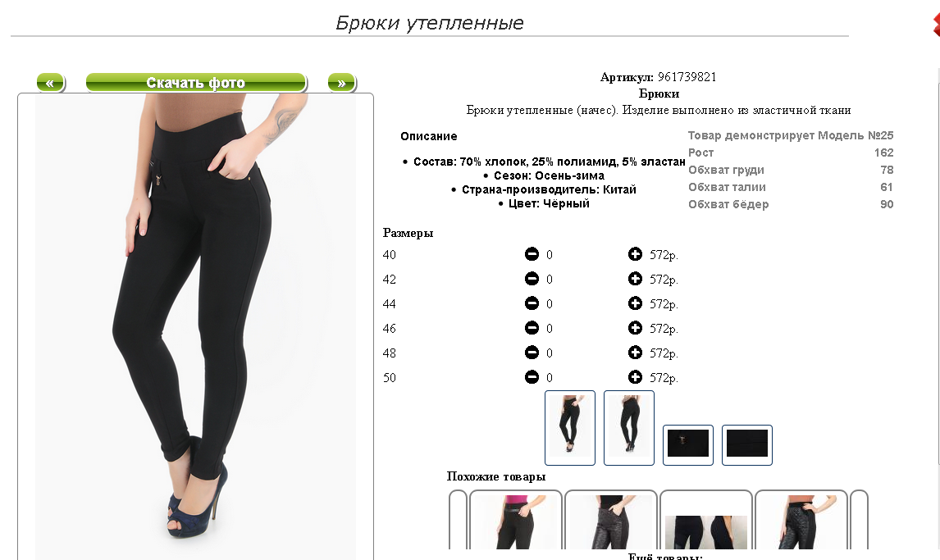Screen dimensions: 940x560
Task: Go to previous photo with « button
Action: (x=50, y=83)
